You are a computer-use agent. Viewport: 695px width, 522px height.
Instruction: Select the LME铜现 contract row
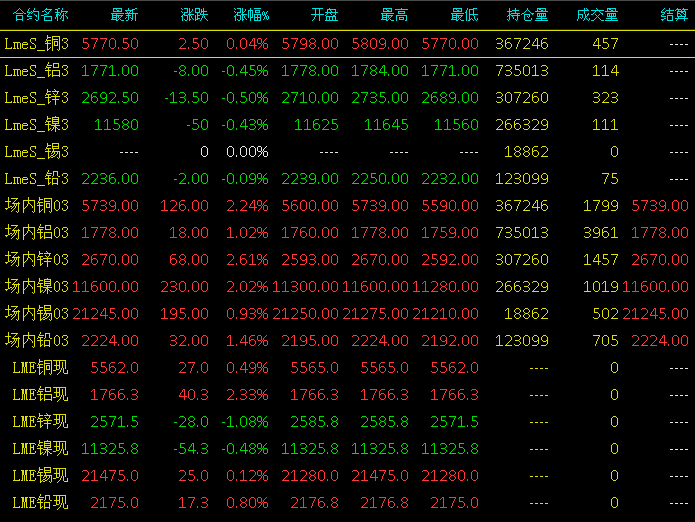point(348,368)
